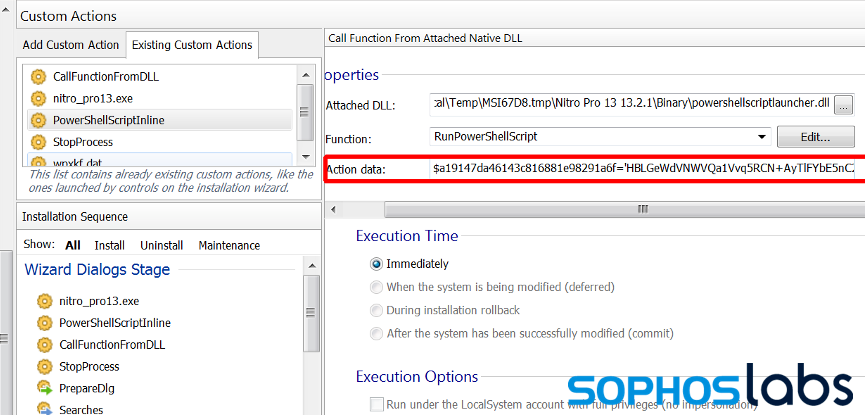
Task: Click the StopProcess gear icon in Existing Custom Actions list
Action: tap(38, 142)
